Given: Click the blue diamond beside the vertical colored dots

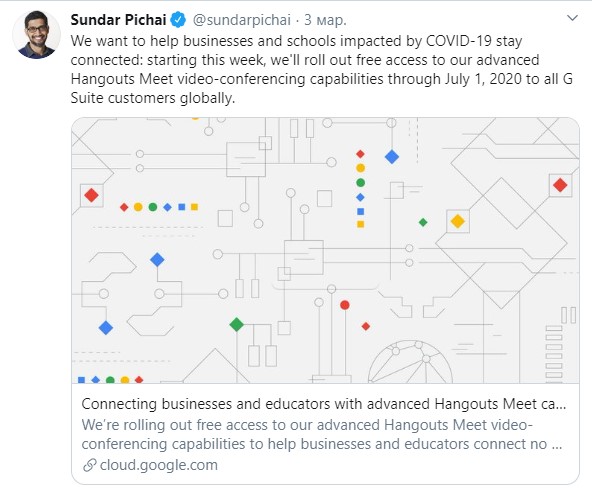Looking at the screenshot, I should tap(392, 157).
